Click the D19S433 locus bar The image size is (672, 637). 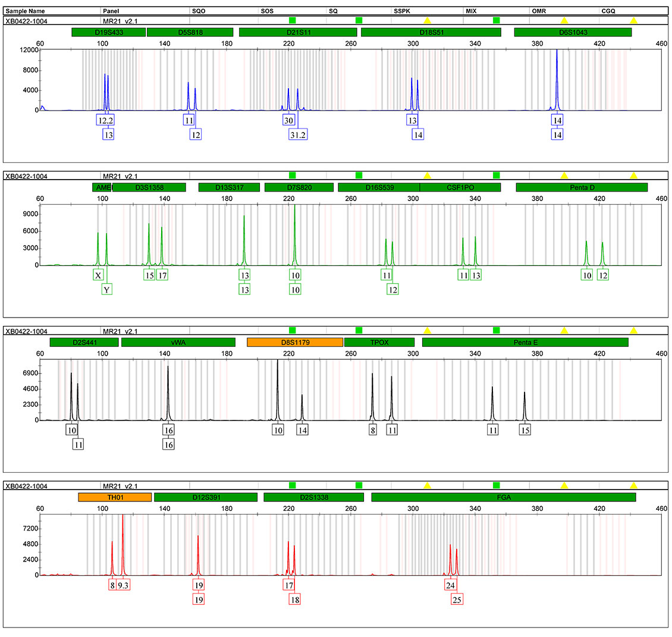point(108,32)
